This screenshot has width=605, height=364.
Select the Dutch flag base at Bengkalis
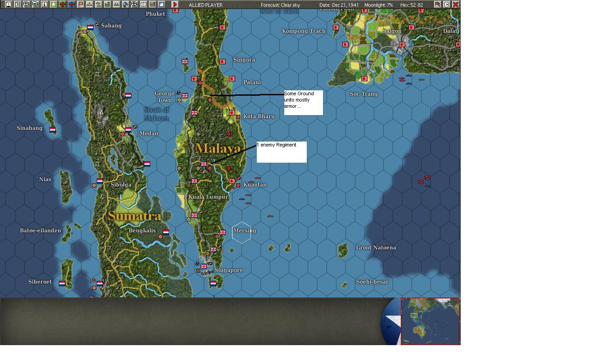click(166, 232)
